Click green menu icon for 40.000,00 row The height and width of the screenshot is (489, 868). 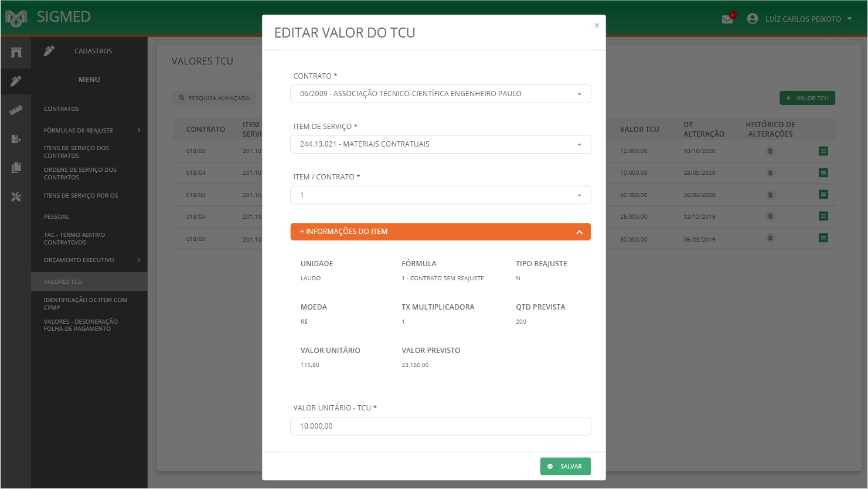(x=823, y=195)
